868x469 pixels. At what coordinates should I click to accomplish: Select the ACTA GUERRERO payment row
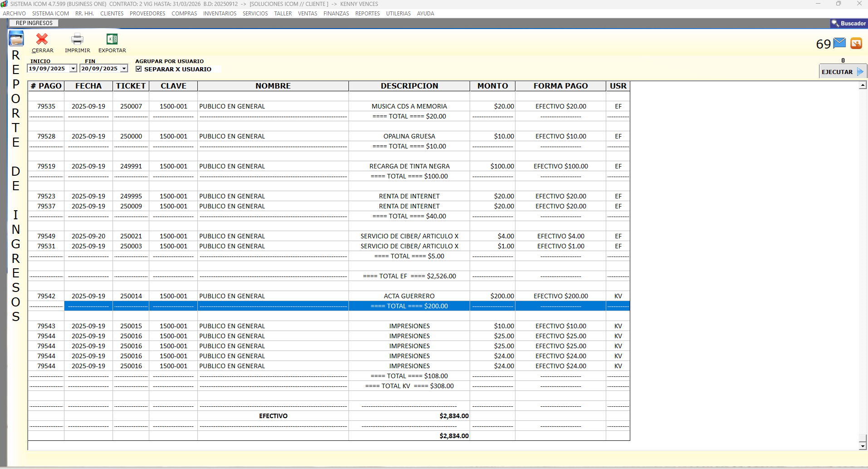409,296
